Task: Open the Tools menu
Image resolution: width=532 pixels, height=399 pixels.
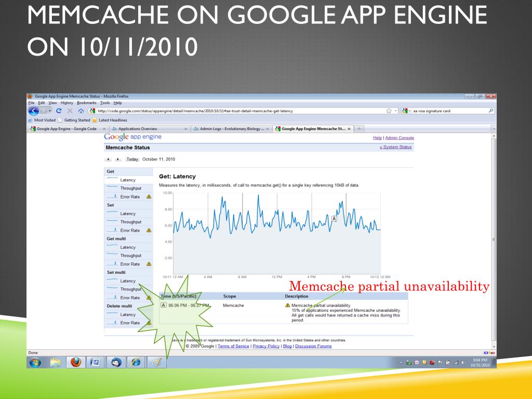Action: (x=105, y=103)
